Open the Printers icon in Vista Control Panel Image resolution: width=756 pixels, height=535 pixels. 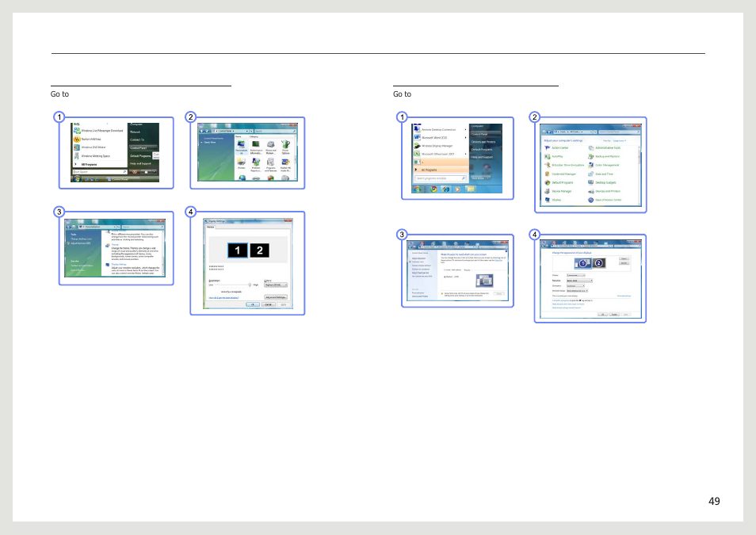[x=241, y=163]
